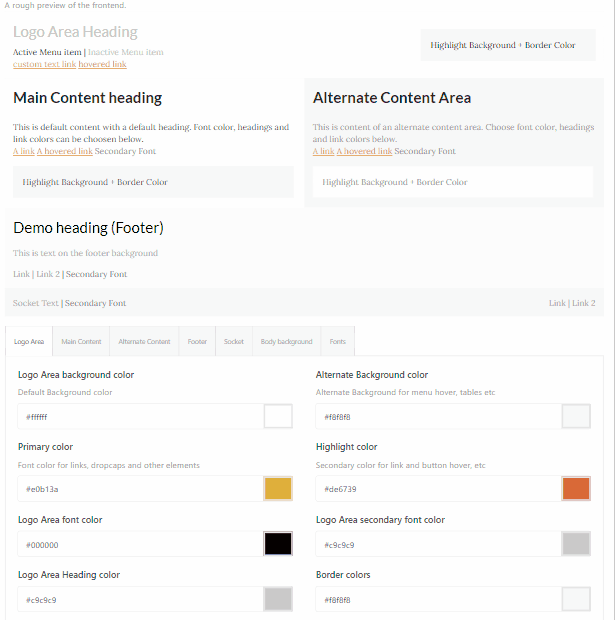Image resolution: width=615 pixels, height=620 pixels.
Task: Click the Logo Area Heading color gray swatch
Action: (x=278, y=599)
